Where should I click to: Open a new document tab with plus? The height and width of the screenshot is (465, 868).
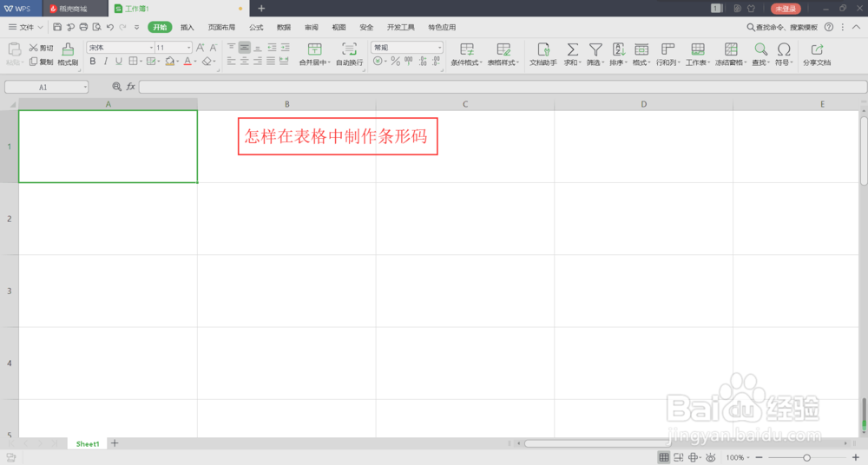261,9
